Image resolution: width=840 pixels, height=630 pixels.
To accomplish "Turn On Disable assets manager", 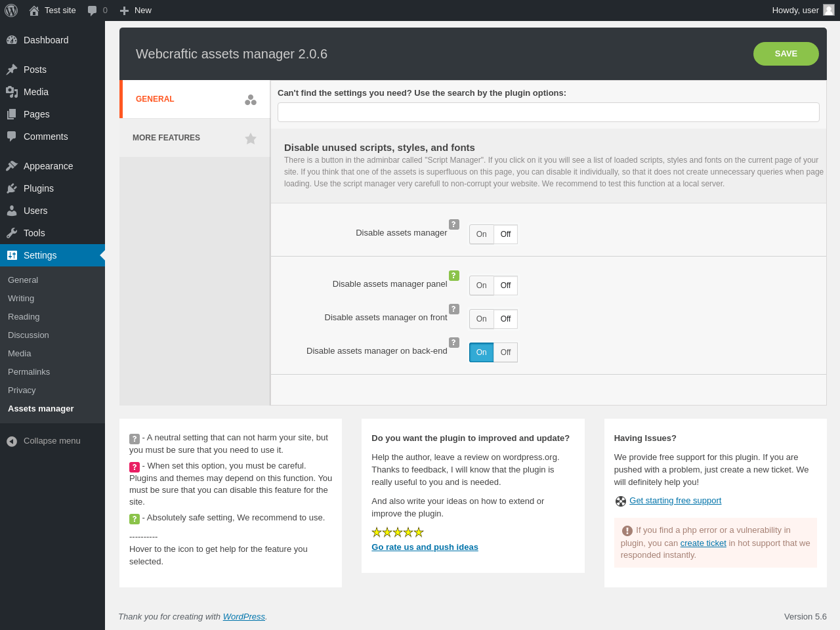I will click(x=482, y=234).
